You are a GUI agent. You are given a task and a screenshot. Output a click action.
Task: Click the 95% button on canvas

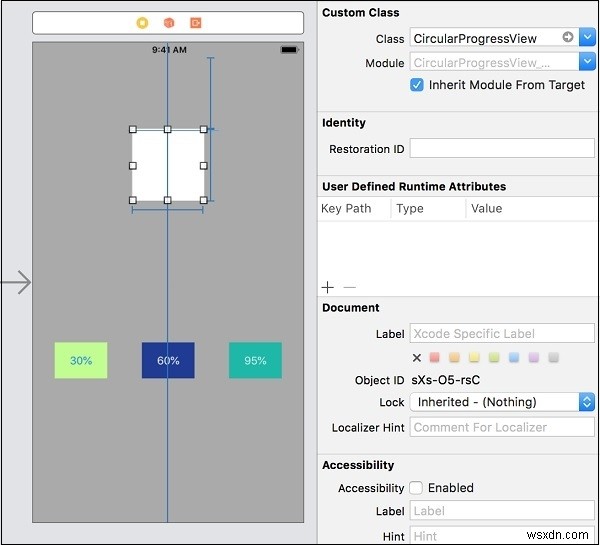click(255, 360)
